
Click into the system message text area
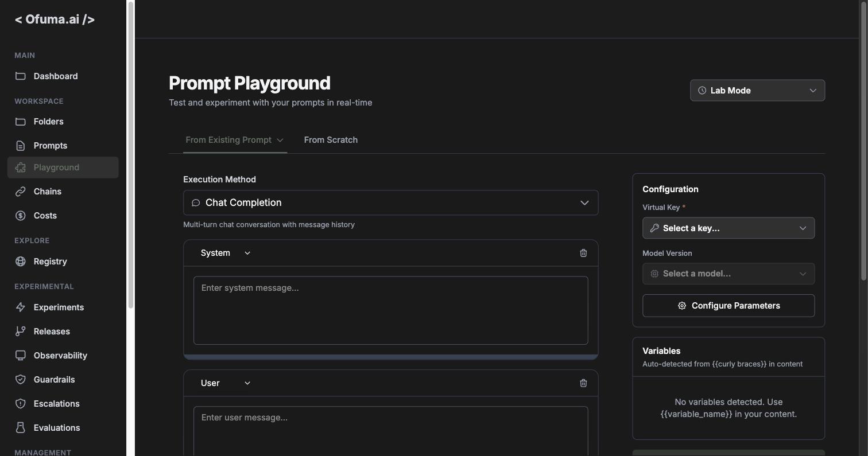tap(390, 310)
